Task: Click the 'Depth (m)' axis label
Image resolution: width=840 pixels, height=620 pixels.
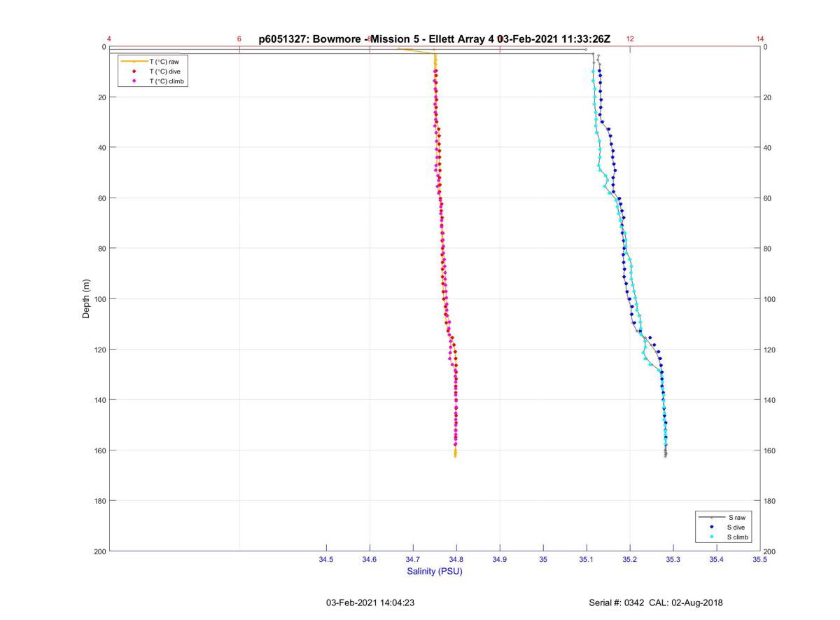Action: tap(86, 298)
